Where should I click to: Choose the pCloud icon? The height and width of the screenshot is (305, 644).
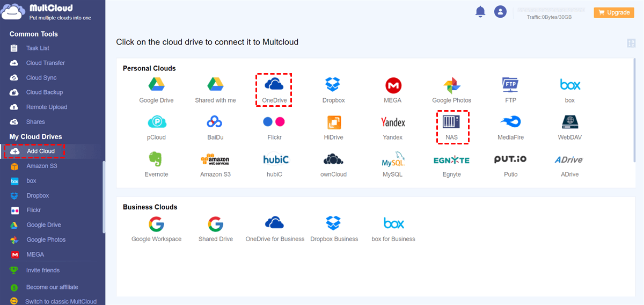[x=156, y=122]
